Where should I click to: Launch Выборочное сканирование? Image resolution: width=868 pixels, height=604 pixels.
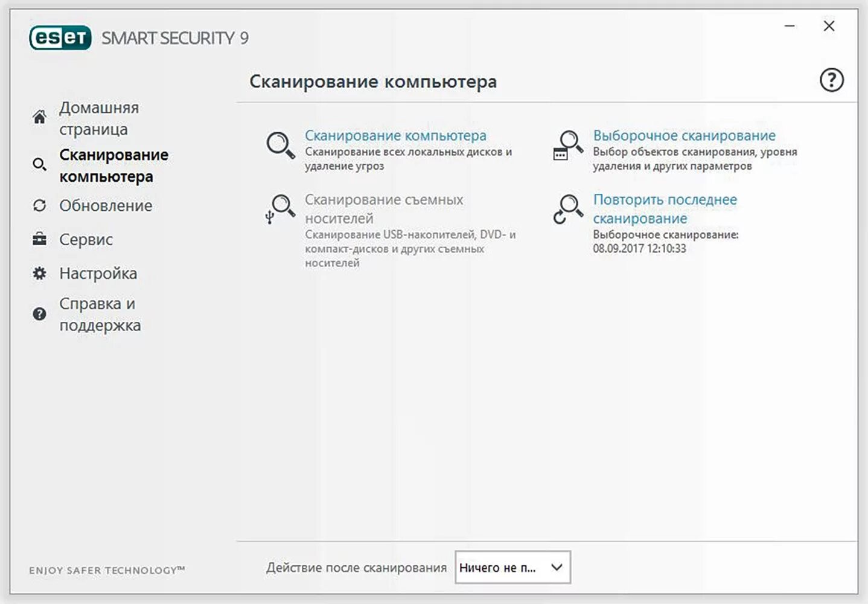coord(684,135)
